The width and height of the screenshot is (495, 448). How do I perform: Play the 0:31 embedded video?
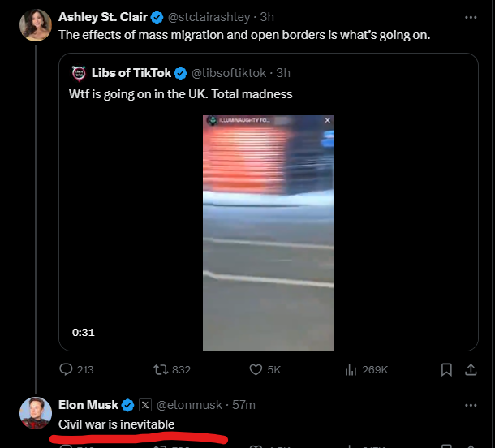pyautogui.click(x=268, y=233)
